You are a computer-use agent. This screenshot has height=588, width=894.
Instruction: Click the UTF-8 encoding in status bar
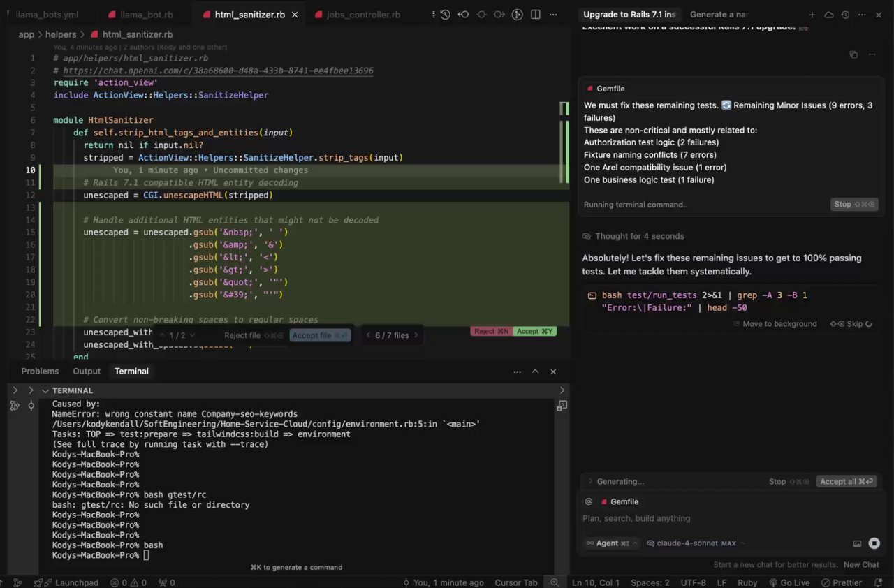pos(693,582)
